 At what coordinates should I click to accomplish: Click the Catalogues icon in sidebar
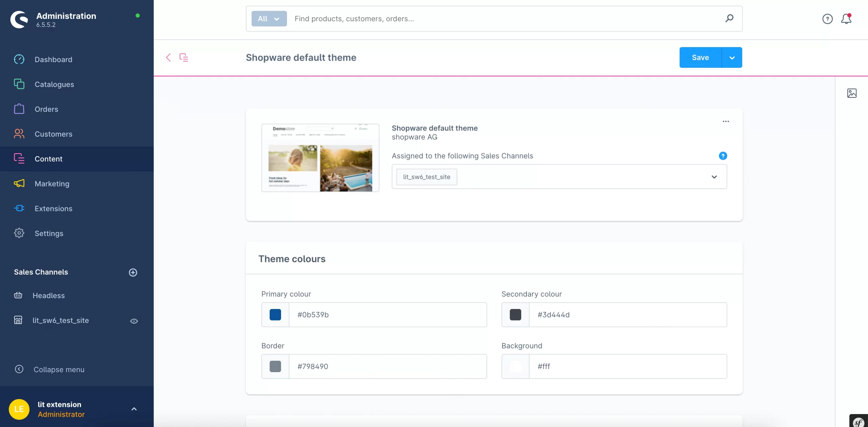pyautogui.click(x=19, y=84)
